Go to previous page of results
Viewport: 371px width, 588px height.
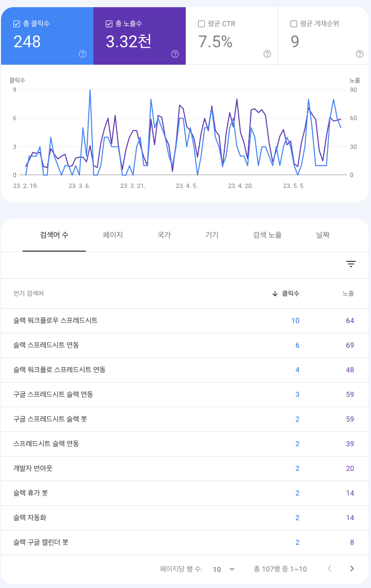(x=329, y=568)
